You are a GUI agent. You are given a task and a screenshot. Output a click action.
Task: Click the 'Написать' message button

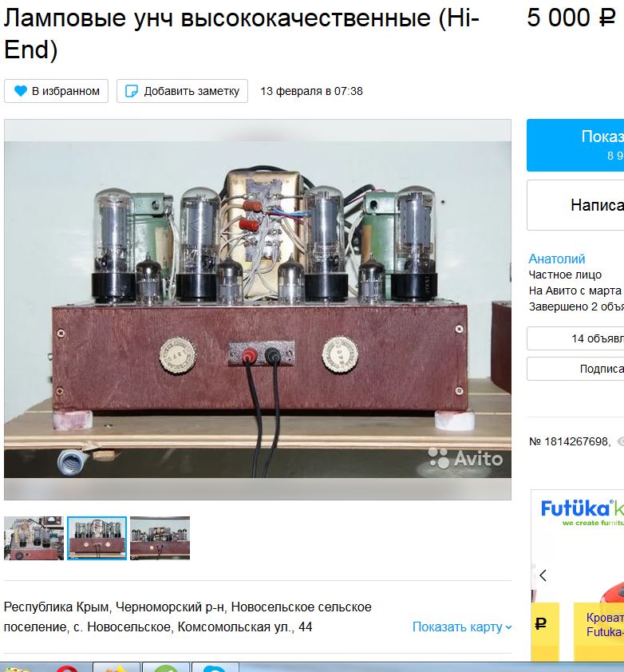(575, 205)
